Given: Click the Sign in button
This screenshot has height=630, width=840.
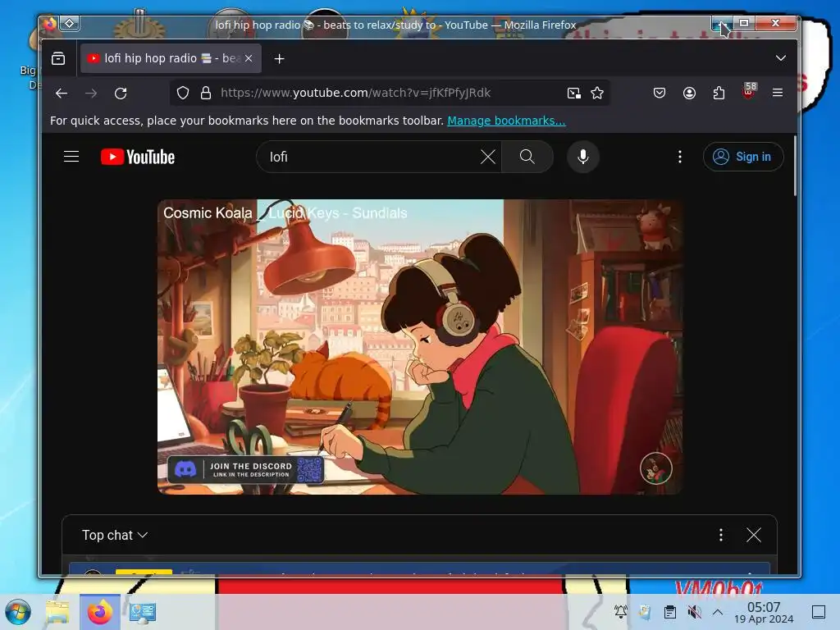Looking at the screenshot, I should pyautogui.click(x=743, y=157).
